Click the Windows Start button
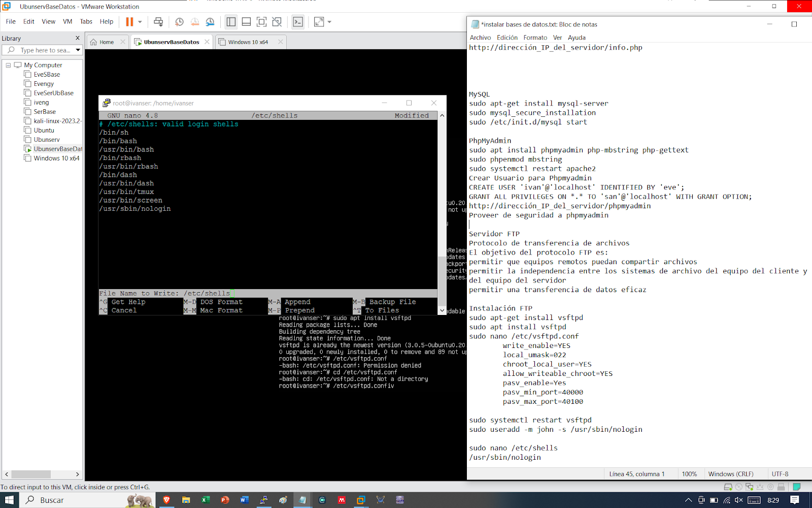812x508 pixels. (x=9, y=500)
